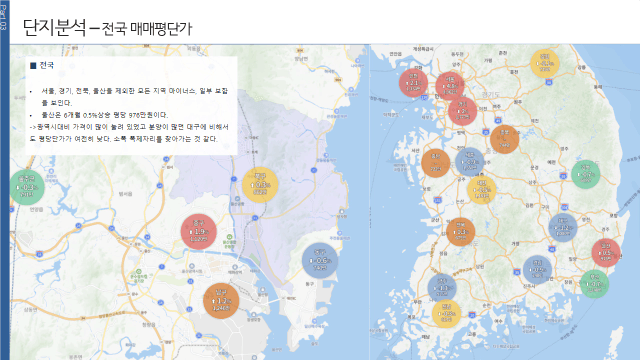Select the red 경기 2% bubble
This screenshot has width=640, height=360.
click(462, 111)
